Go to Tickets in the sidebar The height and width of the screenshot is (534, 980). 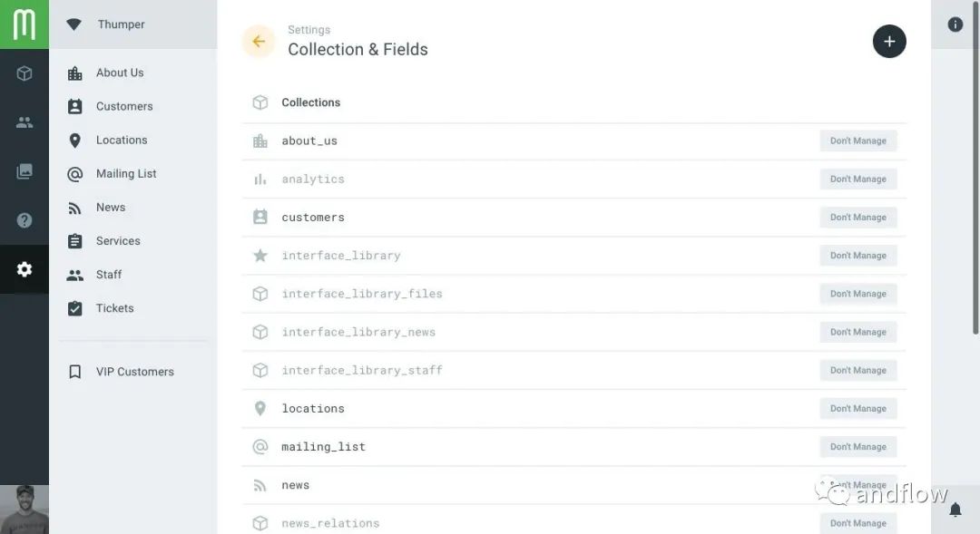[x=114, y=308]
